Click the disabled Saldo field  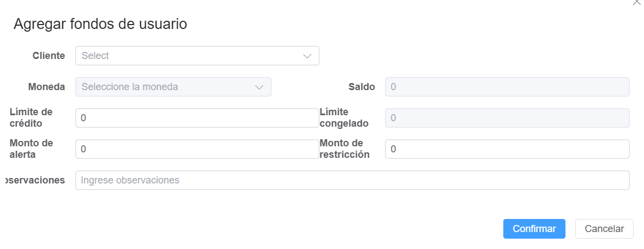point(507,87)
